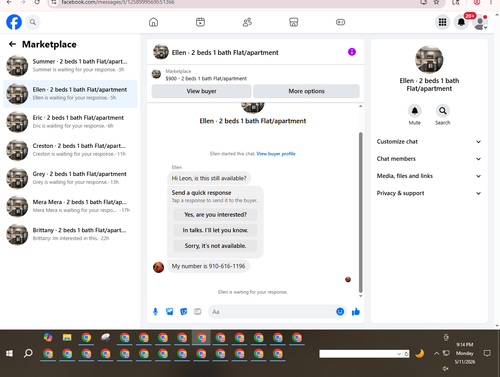Open Marketplace storefront icon
The height and width of the screenshot is (377, 500).
coord(294,22)
